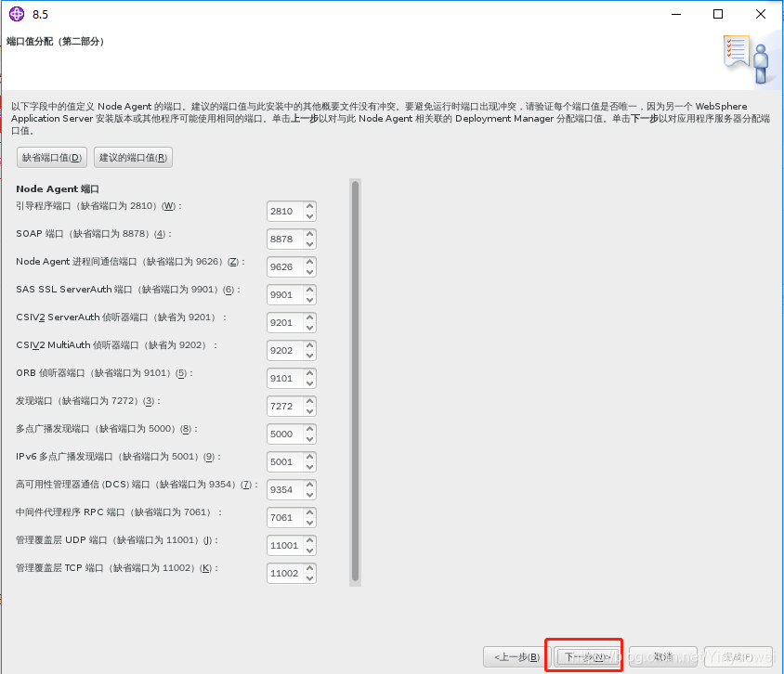784x674 pixels.
Task: Decrease IPv6 multicast discovery port 5001
Action: [x=310, y=468]
